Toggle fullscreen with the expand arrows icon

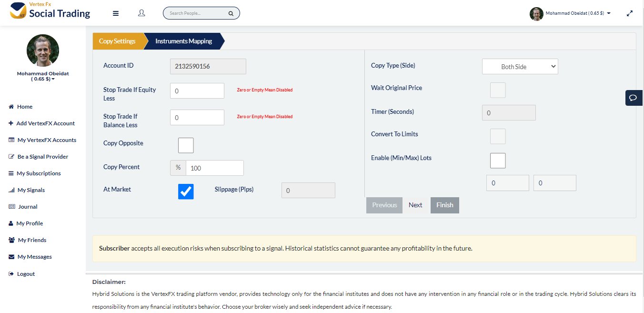pos(630,13)
